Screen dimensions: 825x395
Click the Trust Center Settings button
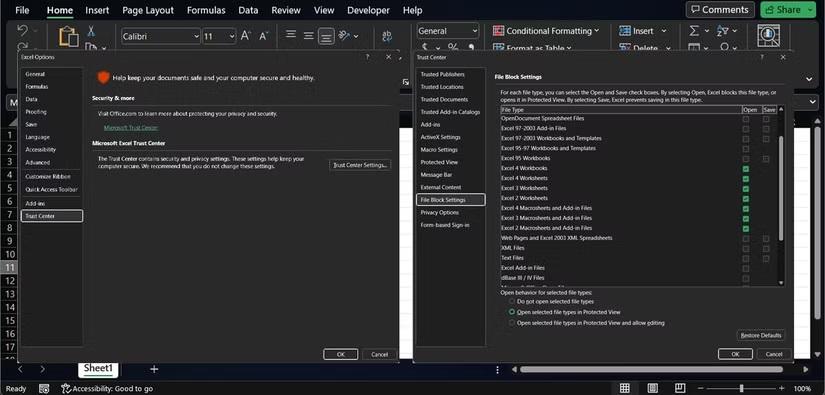tap(360, 165)
